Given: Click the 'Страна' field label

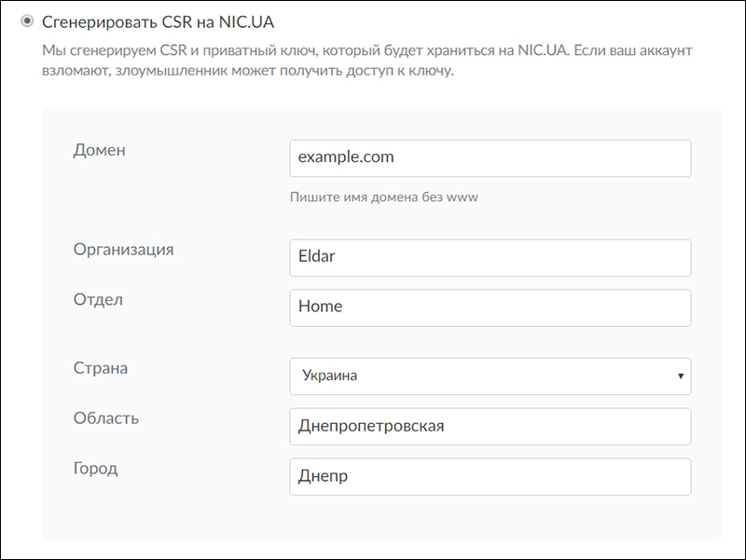Looking at the screenshot, I should point(101,368).
